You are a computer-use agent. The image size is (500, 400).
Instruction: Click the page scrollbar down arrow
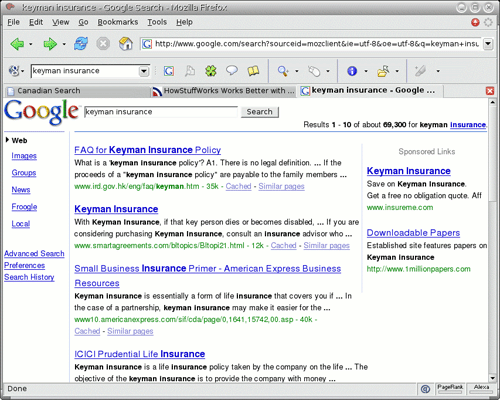coord(492,378)
